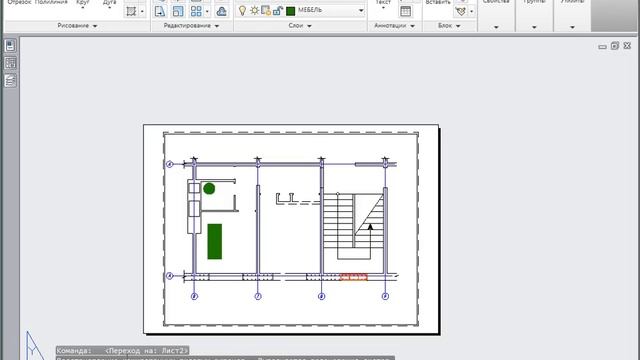
Task: Open the hatch tool dropdown arrow
Action: (x=142, y=11)
